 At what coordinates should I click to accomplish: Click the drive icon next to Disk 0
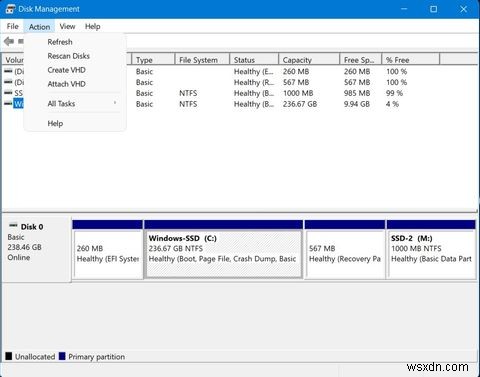point(13,225)
